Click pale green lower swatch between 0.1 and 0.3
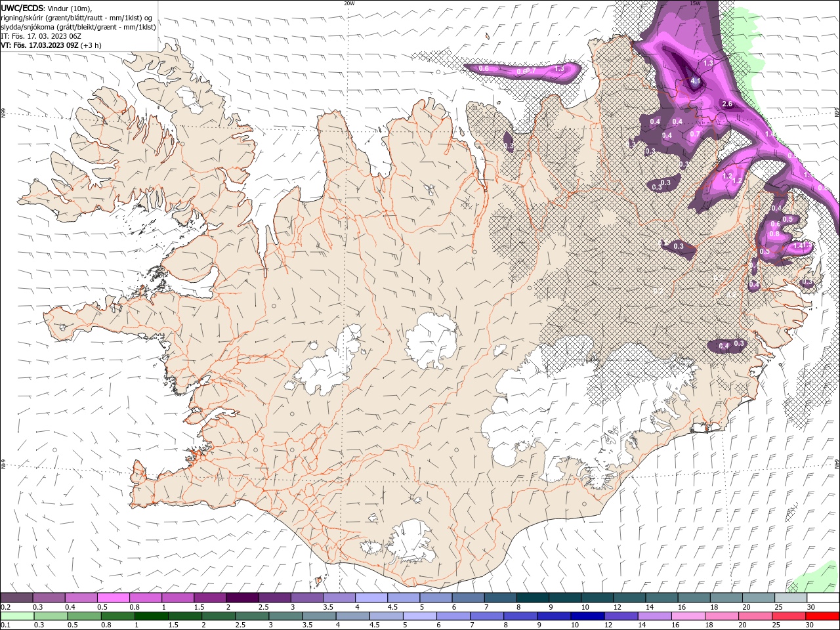This screenshot has height=630, width=840. pos(18,616)
